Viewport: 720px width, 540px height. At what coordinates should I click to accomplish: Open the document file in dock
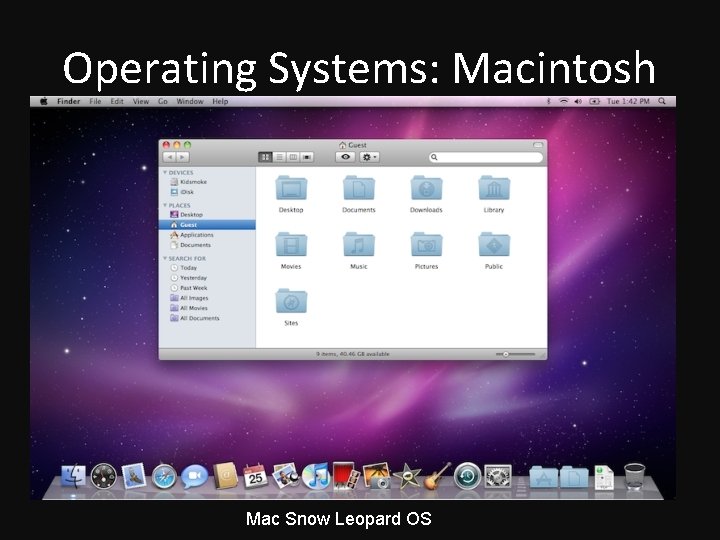tap(604, 478)
